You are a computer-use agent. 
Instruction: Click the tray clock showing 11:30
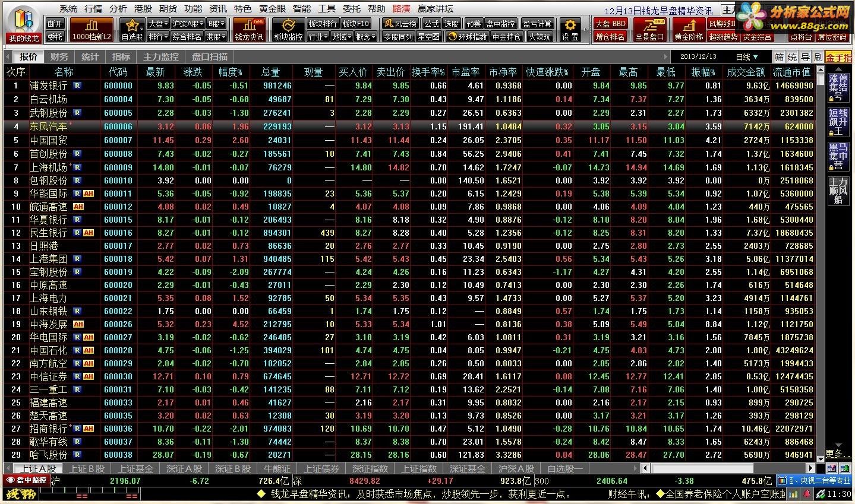click(x=839, y=494)
